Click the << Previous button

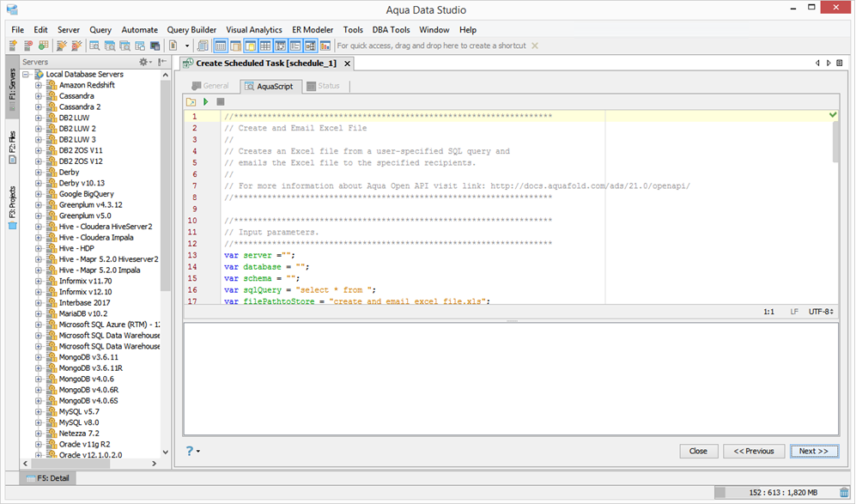753,451
